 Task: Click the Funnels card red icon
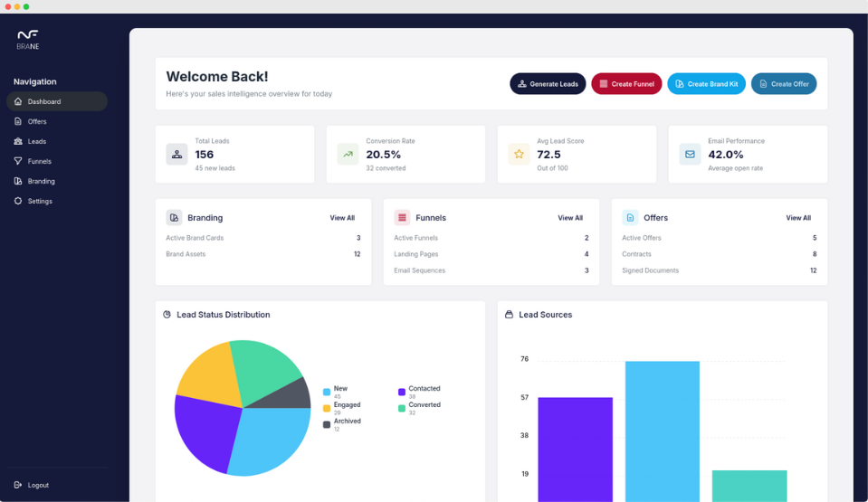[x=402, y=217]
